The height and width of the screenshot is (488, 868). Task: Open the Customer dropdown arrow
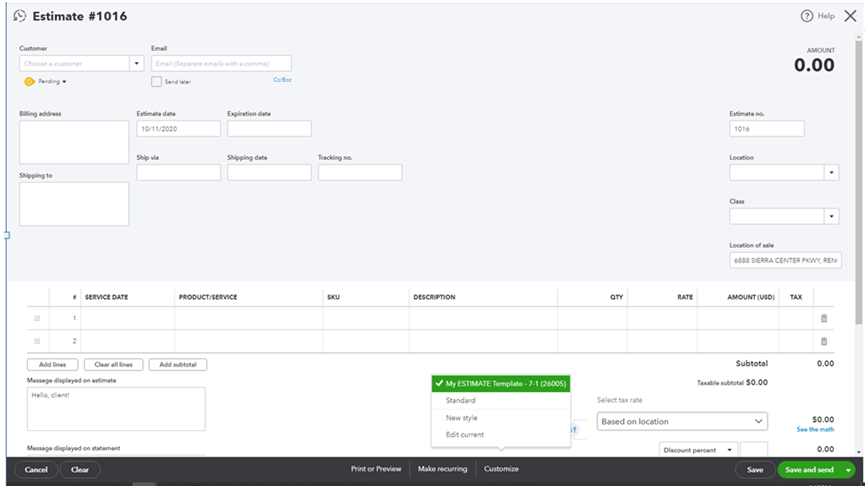point(137,64)
